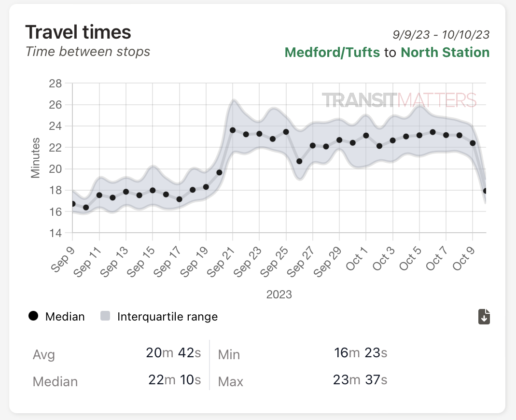Click the Oct 6 data point
This screenshot has height=420, width=516.
point(432,132)
